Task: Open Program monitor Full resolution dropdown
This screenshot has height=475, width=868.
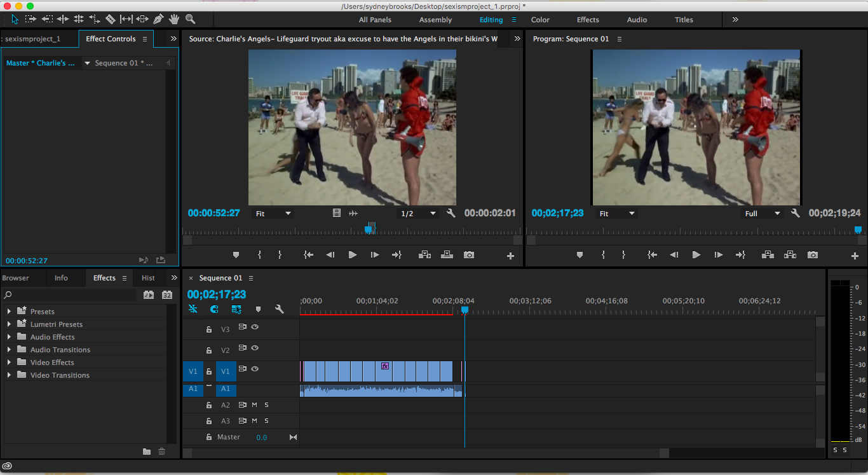Action: [763, 214]
